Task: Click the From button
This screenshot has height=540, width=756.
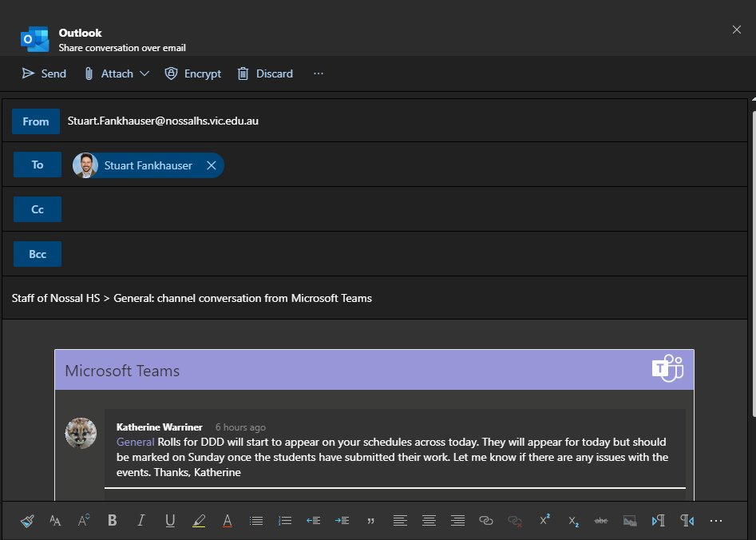Action: tap(36, 121)
